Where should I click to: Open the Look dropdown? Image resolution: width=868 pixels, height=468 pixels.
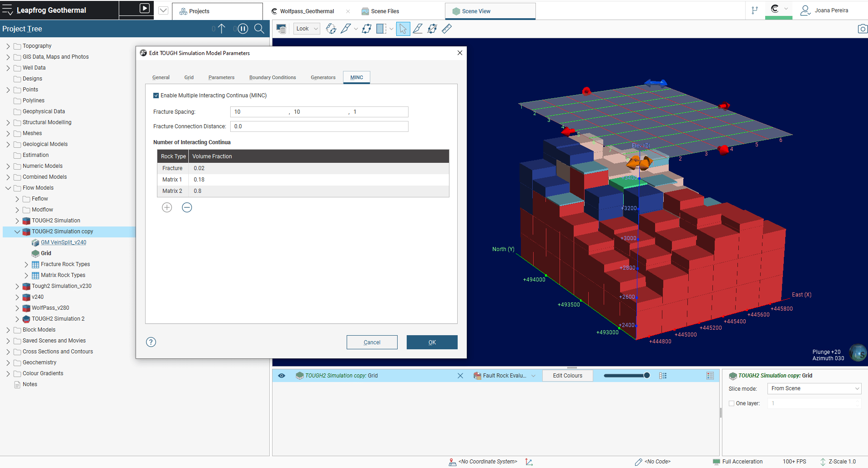307,29
